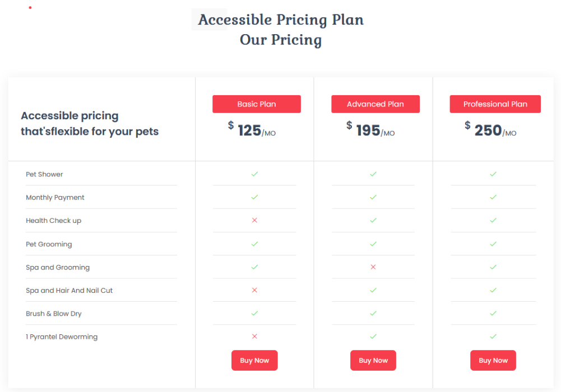Image resolution: width=561 pixels, height=392 pixels.
Task: Click the Accessible Pricing Plan heading
Action: point(281,20)
